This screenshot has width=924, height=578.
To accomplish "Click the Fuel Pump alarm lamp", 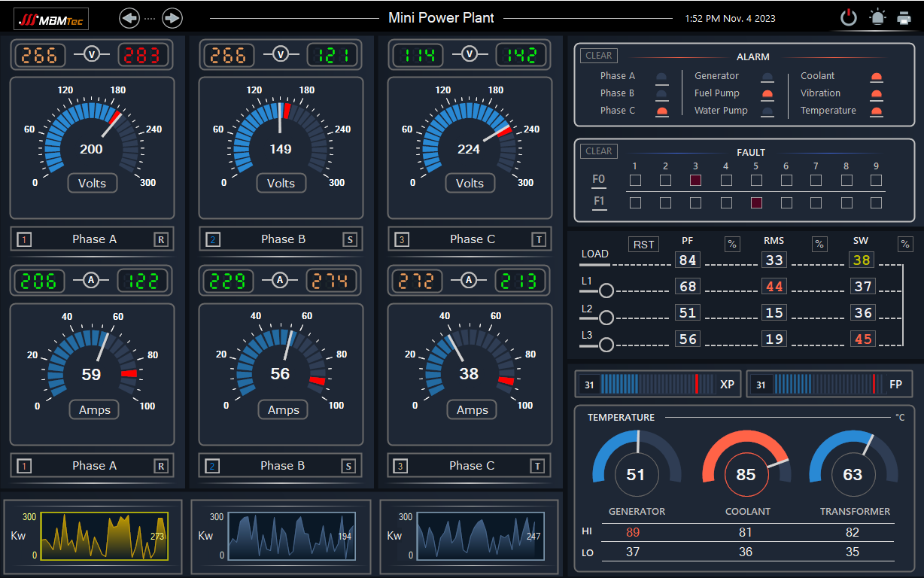I will tap(767, 93).
